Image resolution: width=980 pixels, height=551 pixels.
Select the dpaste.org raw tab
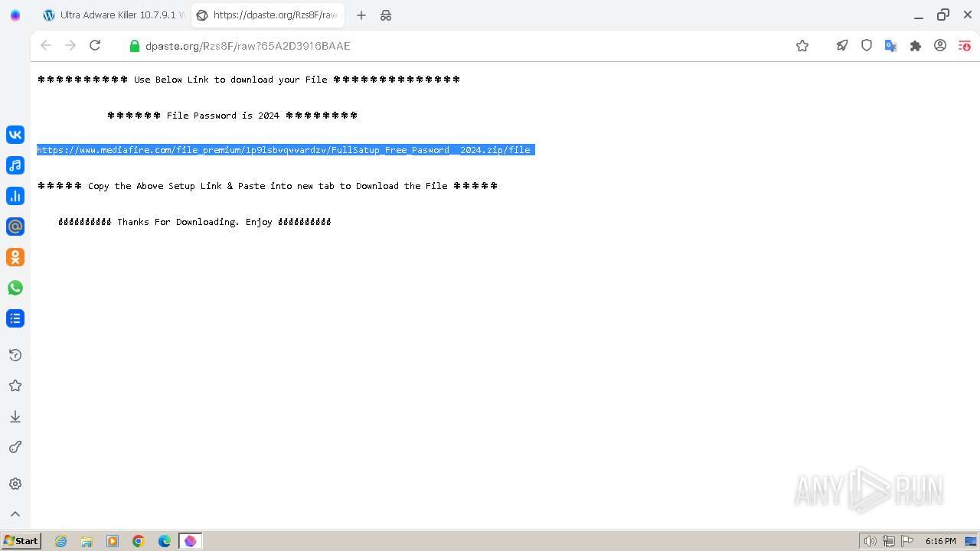click(x=266, y=15)
